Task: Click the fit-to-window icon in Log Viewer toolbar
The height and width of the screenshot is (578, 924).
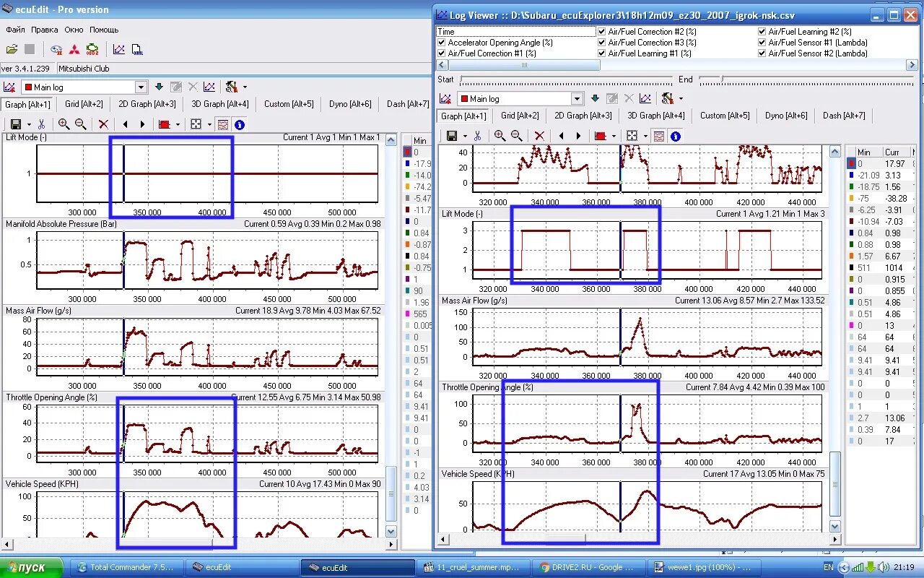Action: tap(632, 136)
